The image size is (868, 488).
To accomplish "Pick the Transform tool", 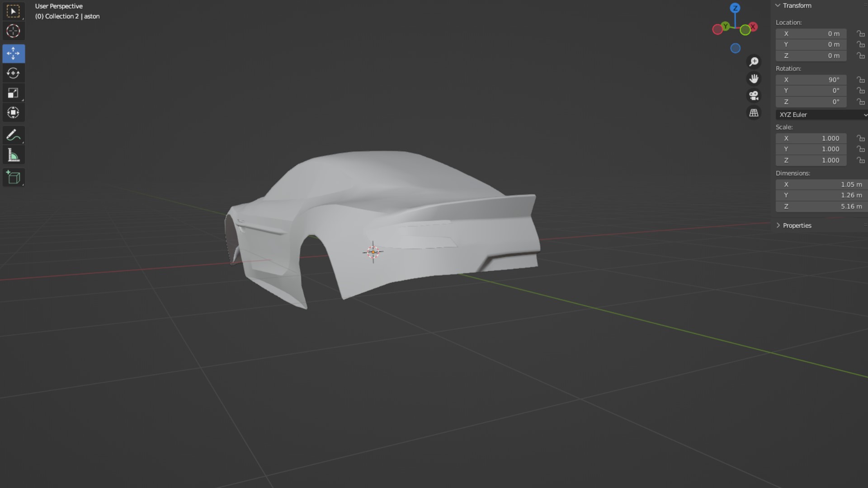I will pyautogui.click(x=13, y=113).
